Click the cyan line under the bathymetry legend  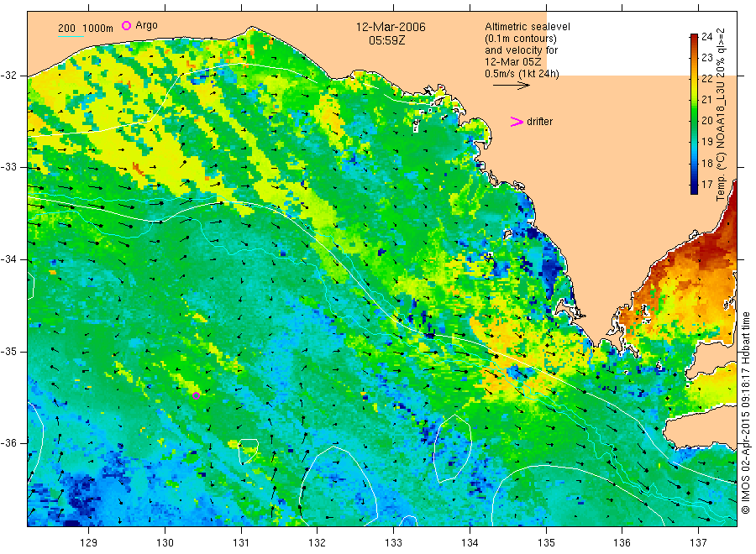[71, 36]
